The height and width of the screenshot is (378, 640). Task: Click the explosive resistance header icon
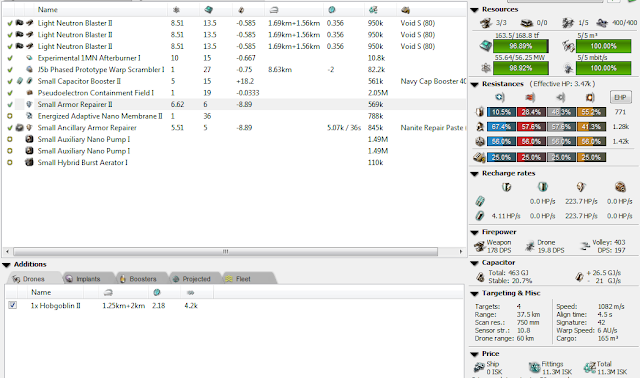[x=590, y=97]
